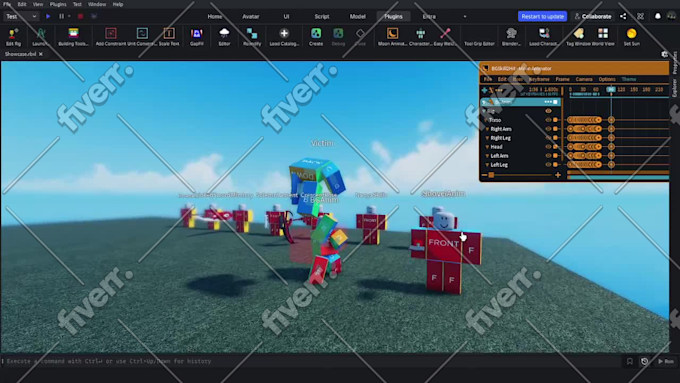
Task: Collapse the Left Leg track arrow
Action: [x=487, y=165]
